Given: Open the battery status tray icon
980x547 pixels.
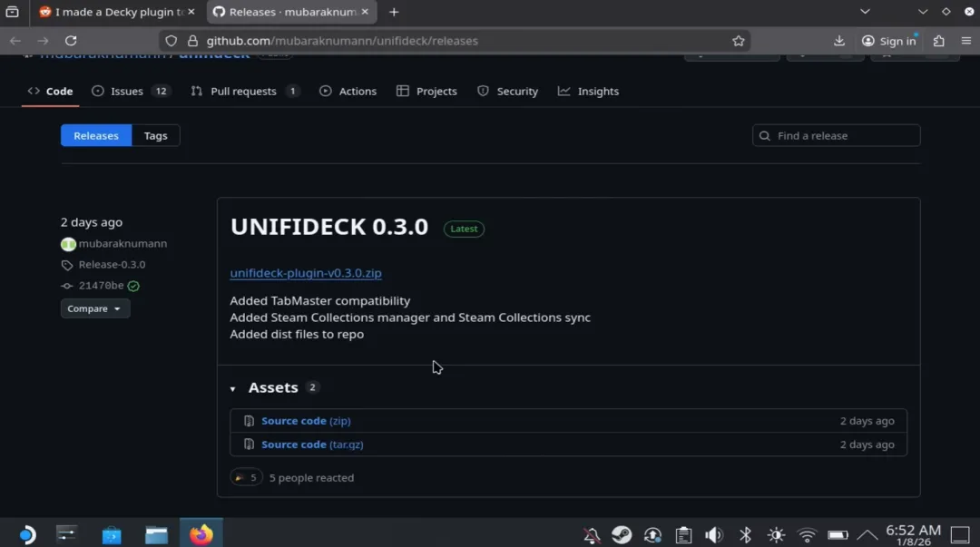Looking at the screenshot, I should [x=838, y=535].
